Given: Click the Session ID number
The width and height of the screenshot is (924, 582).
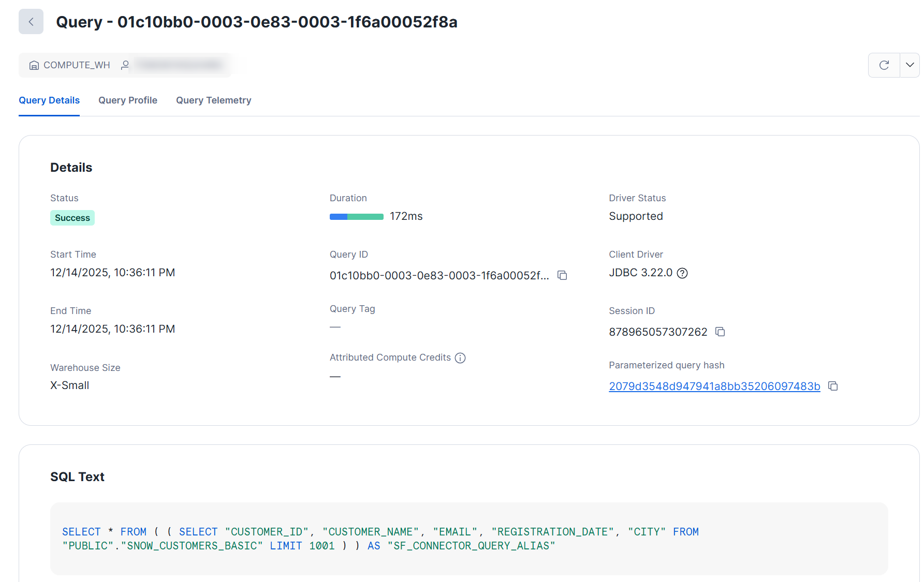Looking at the screenshot, I should tap(658, 332).
